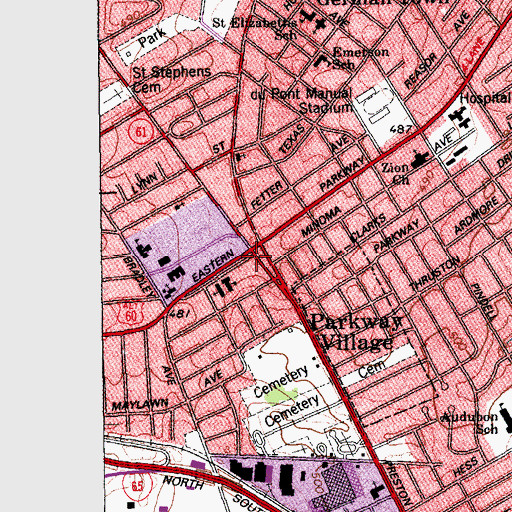Select the "St Stephens Cem" label
The width and height of the screenshot is (512, 512).
[x=171, y=80]
